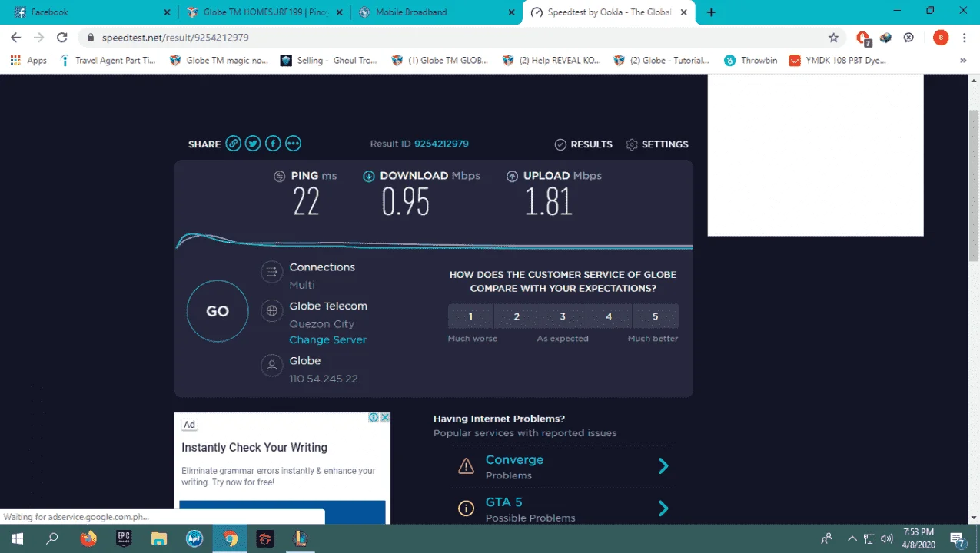Viewport: 980px width, 553px height.
Task: Open the Results page
Action: click(x=583, y=144)
